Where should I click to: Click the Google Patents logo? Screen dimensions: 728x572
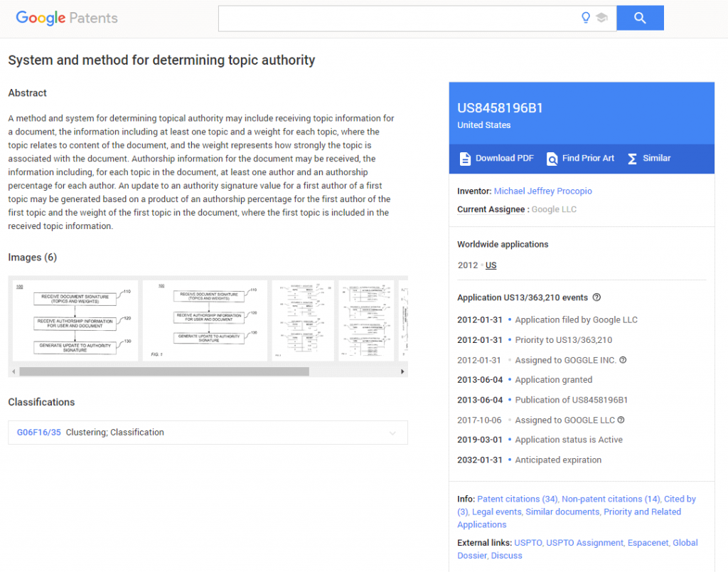(66, 18)
